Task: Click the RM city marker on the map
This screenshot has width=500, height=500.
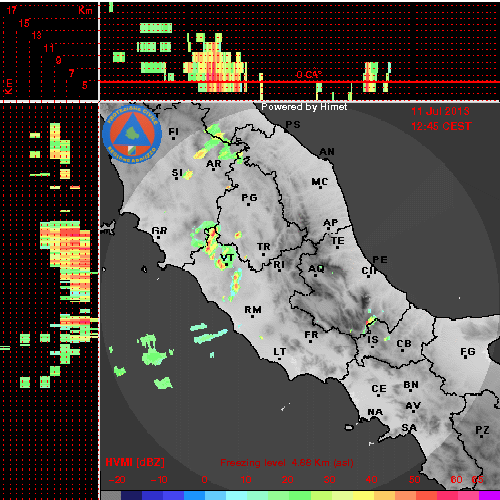Action: (x=253, y=316)
